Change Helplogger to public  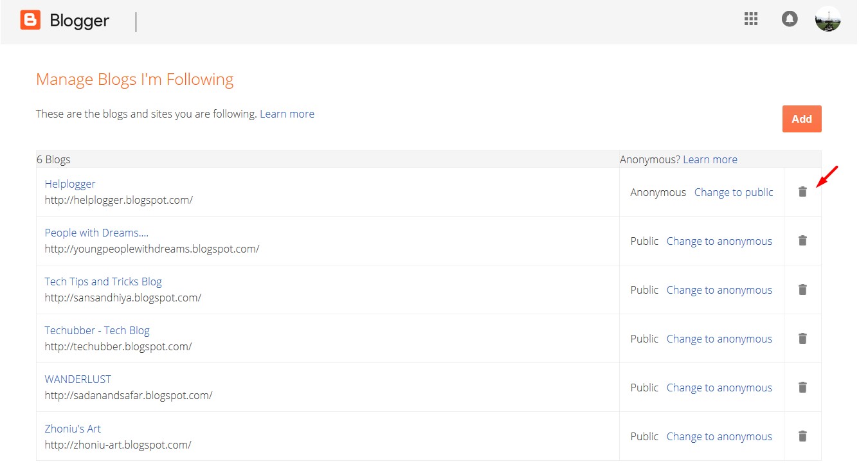(734, 192)
